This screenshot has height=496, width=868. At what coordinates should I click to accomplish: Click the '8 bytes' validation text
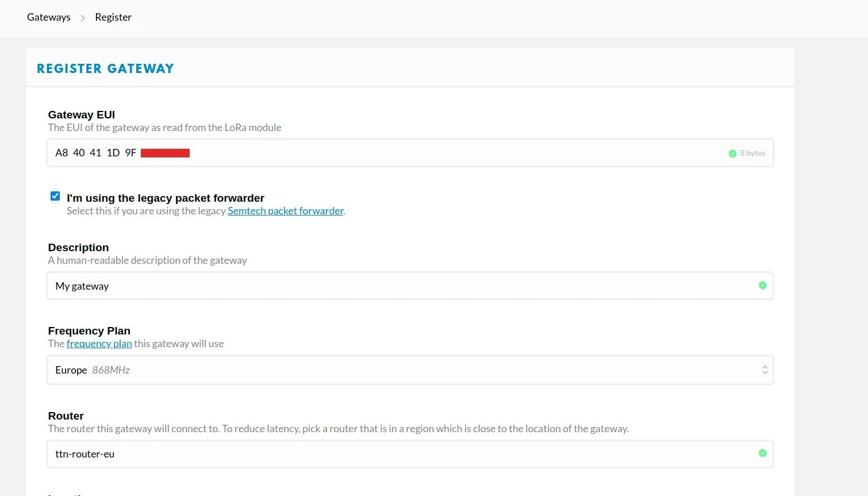coord(752,153)
